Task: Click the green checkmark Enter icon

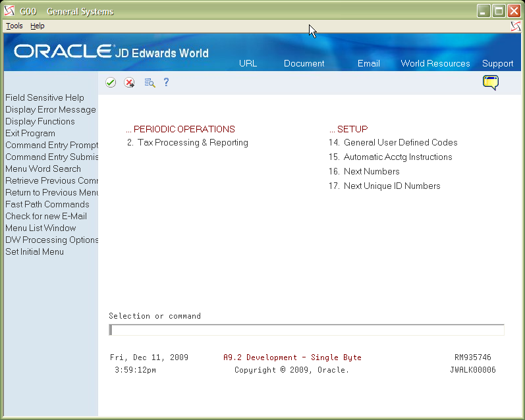Action: (x=111, y=82)
